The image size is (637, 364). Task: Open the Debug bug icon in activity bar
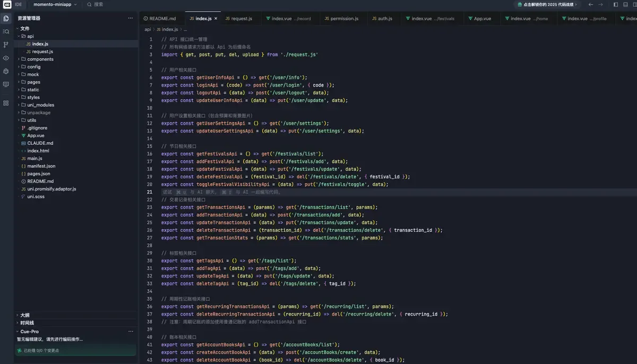(6, 71)
